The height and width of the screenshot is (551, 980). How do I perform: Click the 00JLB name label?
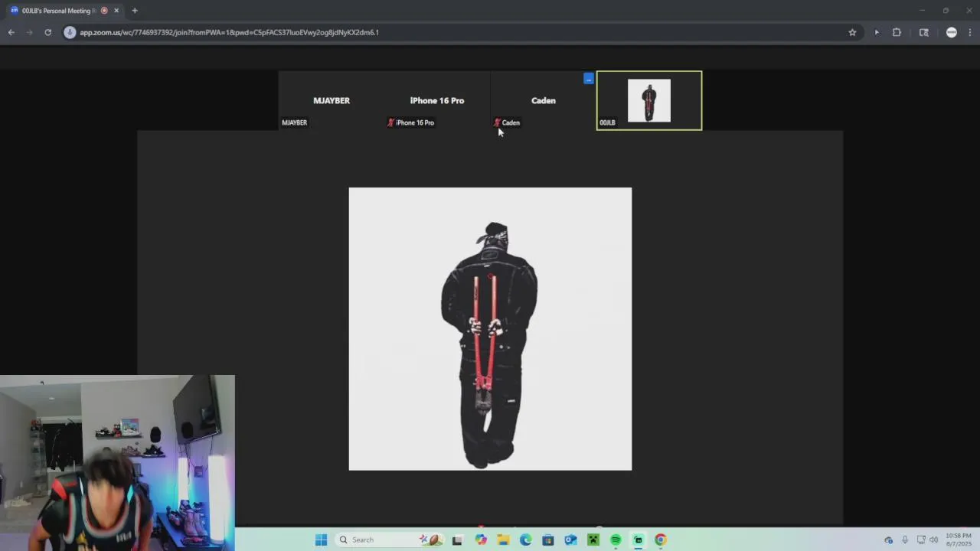click(607, 122)
